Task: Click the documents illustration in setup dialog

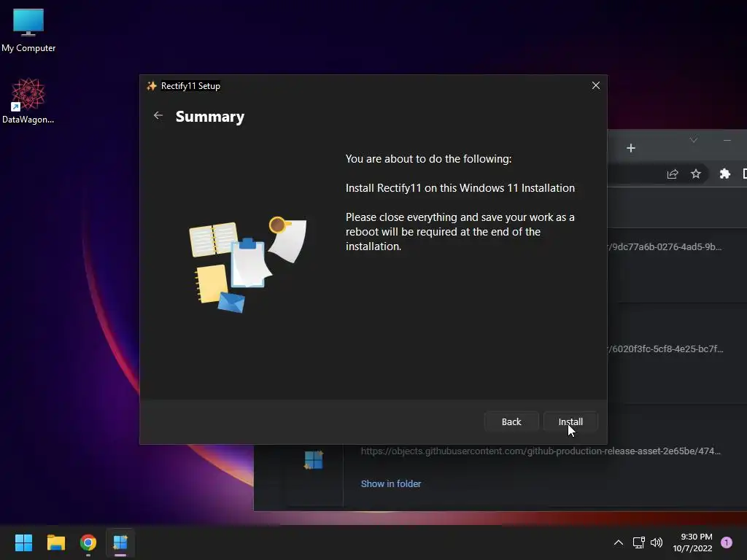Action: point(248,265)
